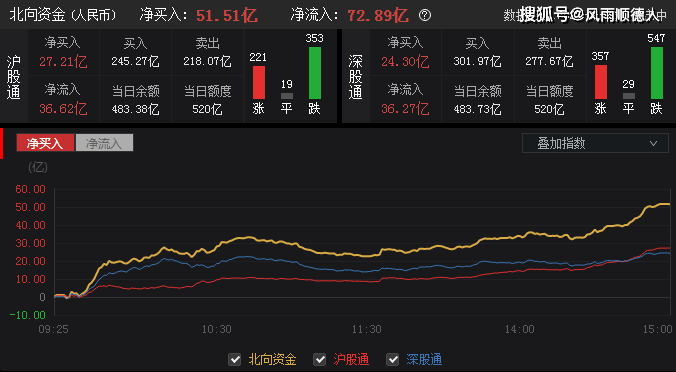Viewport: 676px width, 372px height.
Task: Toggle the 北向资金 checkbox
Action: [235, 359]
